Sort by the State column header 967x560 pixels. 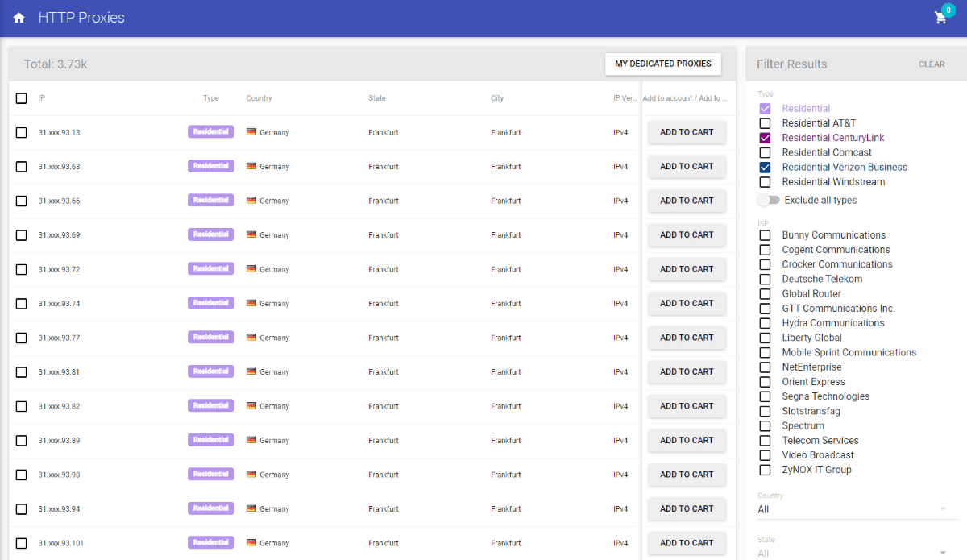click(x=377, y=98)
